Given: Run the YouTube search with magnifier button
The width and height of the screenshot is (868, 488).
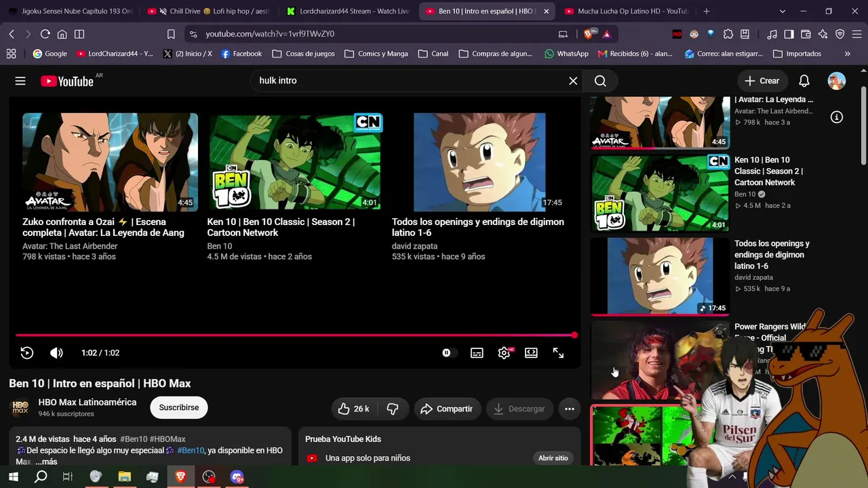Looking at the screenshot, I should coord(600,81).
